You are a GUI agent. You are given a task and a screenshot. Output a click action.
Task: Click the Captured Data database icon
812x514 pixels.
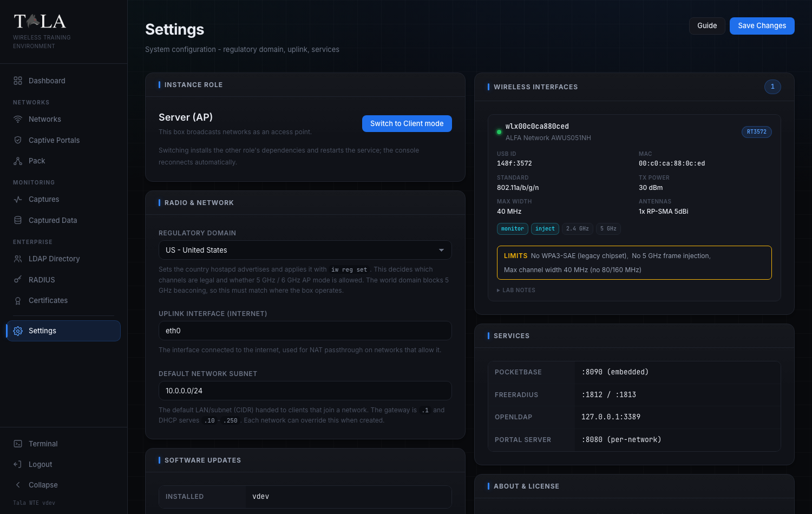[x=18, y=220]
